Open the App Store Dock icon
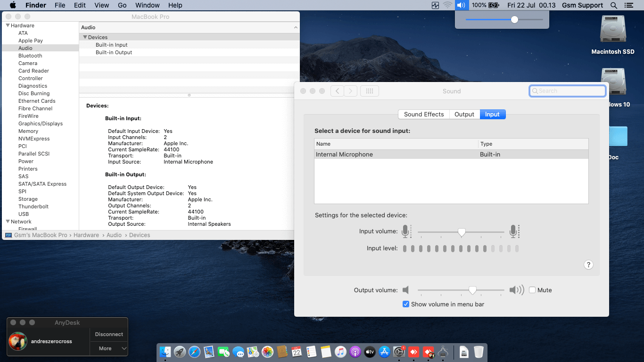Viewport: 644px width, 362px height. 384,352
